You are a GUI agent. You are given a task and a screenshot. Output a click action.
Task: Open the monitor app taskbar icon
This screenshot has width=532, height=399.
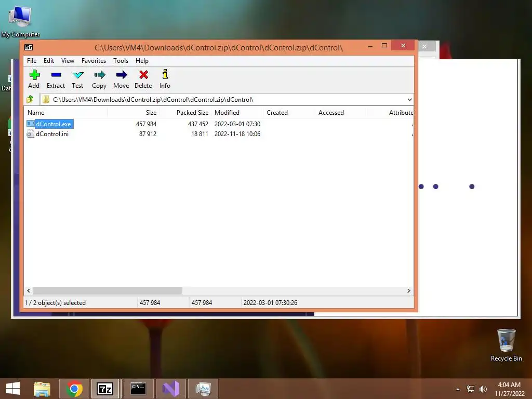click(x=203, y=389)
